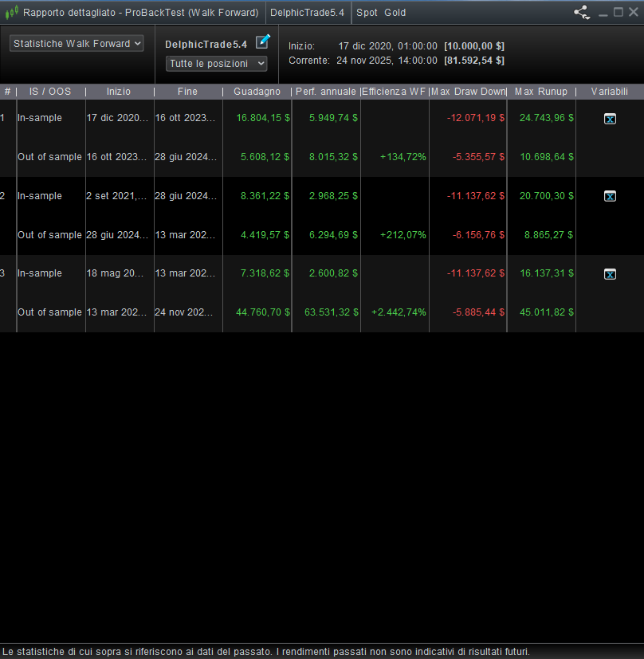Click variables icon for third In-sample row
The width and height of the screenshot is (644, 659).
610,274
